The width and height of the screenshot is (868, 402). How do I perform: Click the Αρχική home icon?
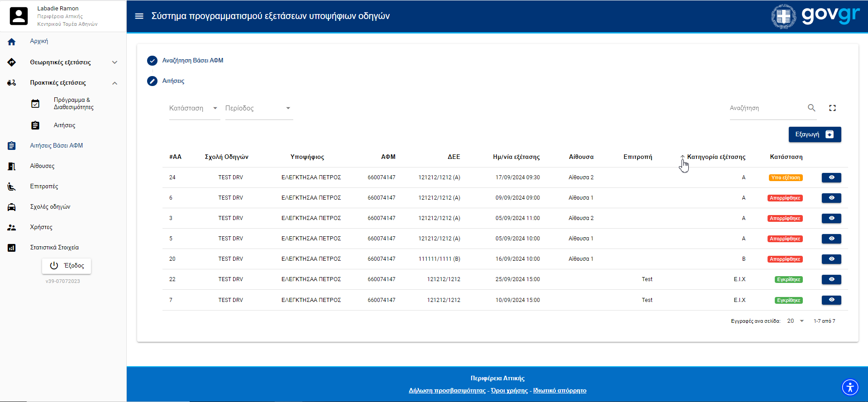point(12,42)
